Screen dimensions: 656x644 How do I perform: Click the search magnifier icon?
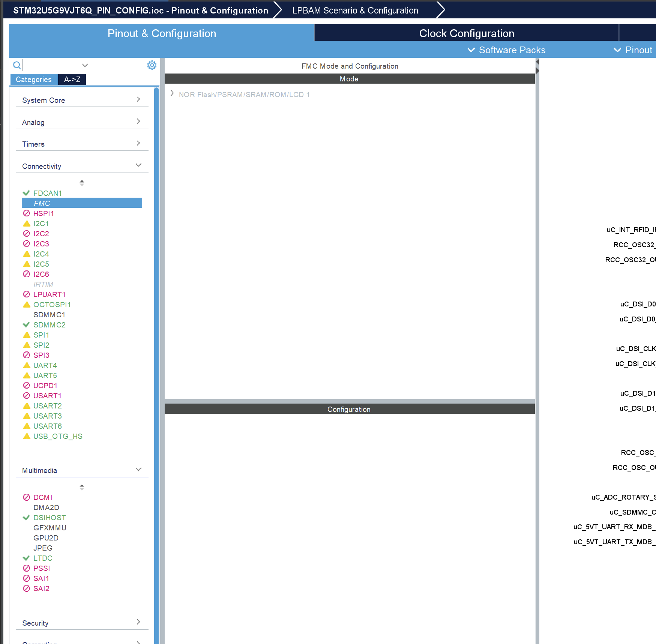coord(17,65)
